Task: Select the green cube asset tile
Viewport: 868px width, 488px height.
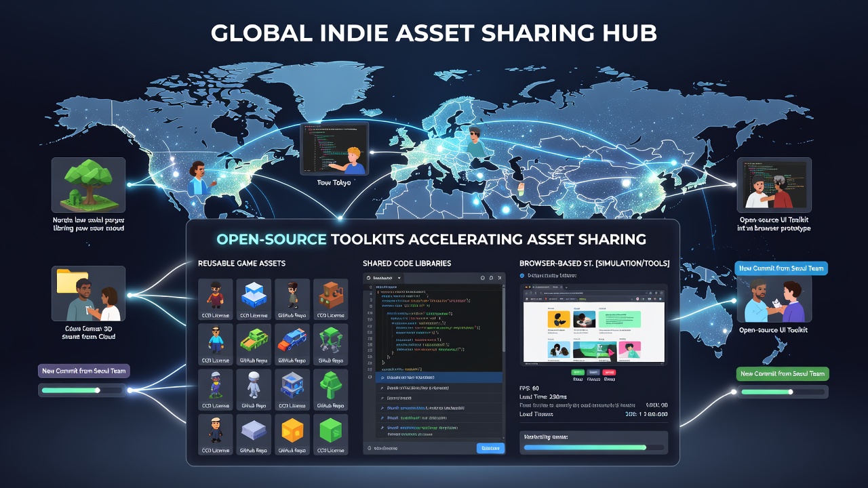Action: (x=331, y=434)
